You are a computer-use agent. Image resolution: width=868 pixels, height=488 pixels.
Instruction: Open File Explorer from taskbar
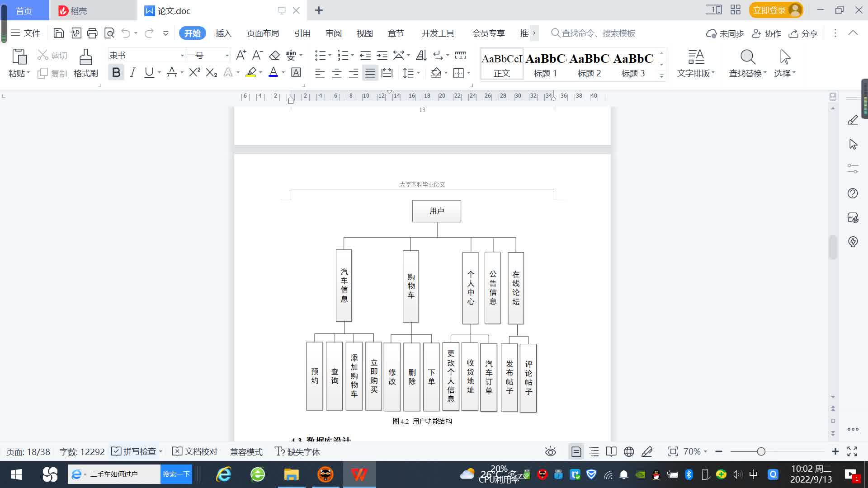(291, 474)
